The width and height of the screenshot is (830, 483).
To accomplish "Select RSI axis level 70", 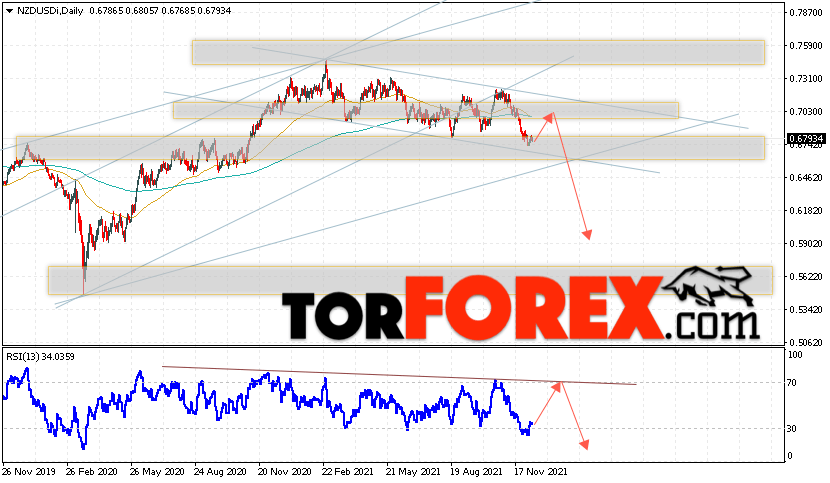I will (792, 382).
